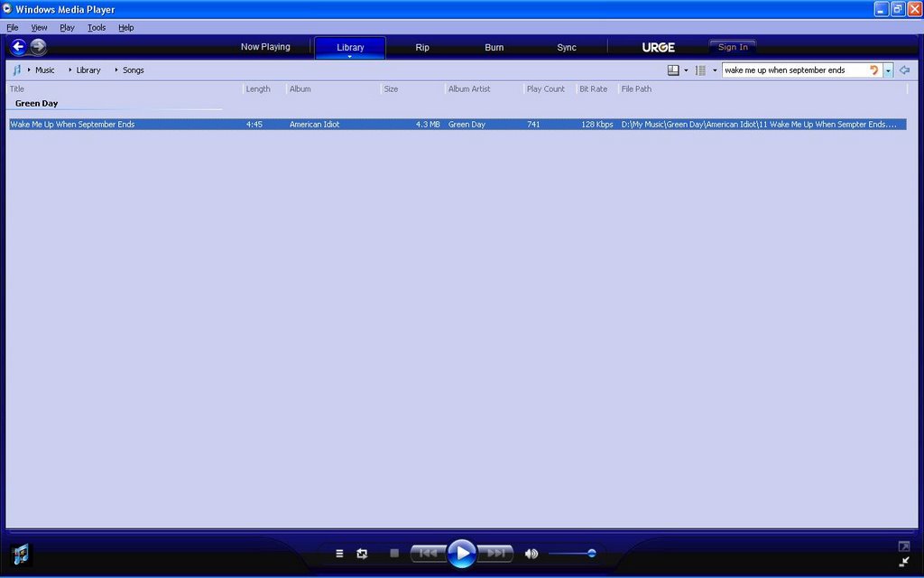This screenshot has height=578, width=924.
Task: Show the list pane with the blue arrow
Action: pyautogui.click(x=904, y=70)
